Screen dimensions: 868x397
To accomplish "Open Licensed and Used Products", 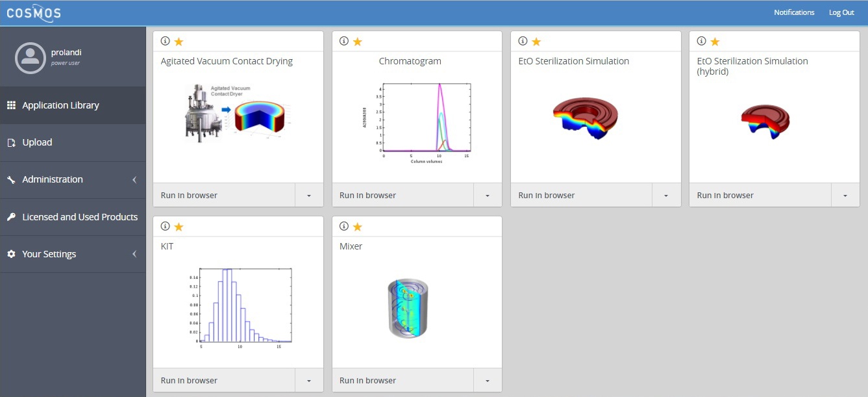I will 73,217.
